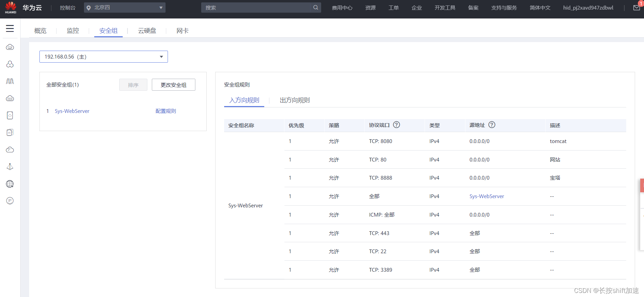The height and width of the screenshot is (297, 644).
Task: Open Sys-WebServer source address link
Action: point(487,196)
